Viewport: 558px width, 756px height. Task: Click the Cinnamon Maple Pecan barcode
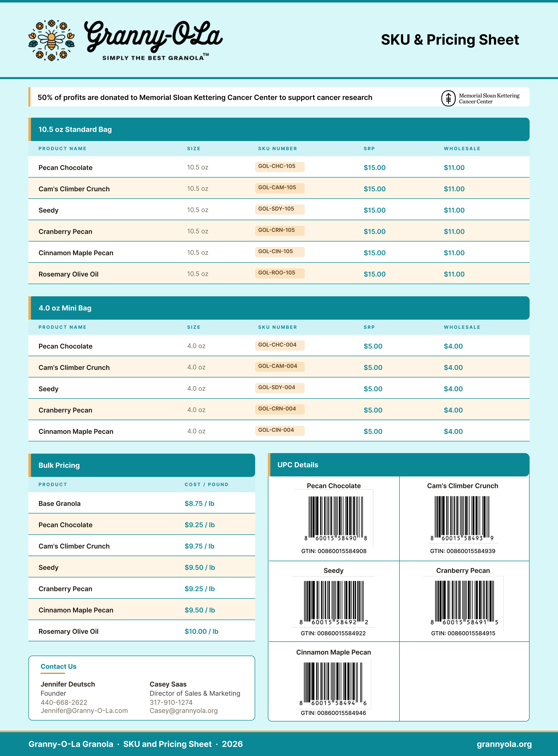tap(333, 684)
